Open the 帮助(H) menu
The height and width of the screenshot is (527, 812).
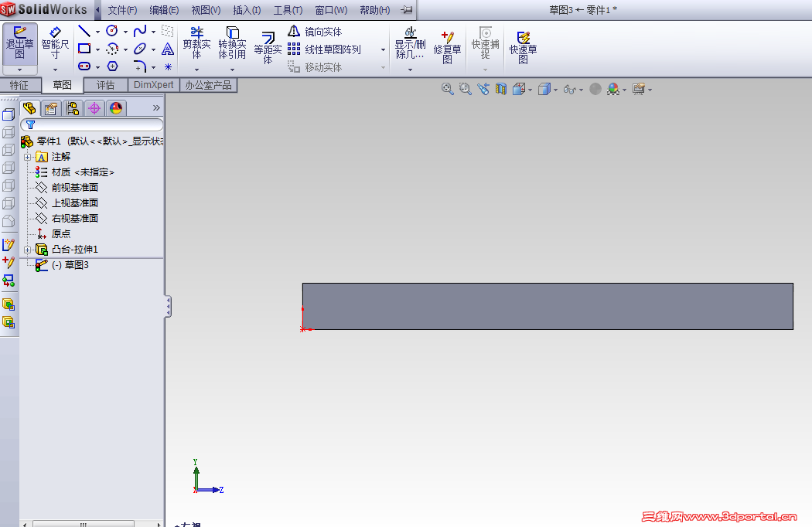click(375, 10)
